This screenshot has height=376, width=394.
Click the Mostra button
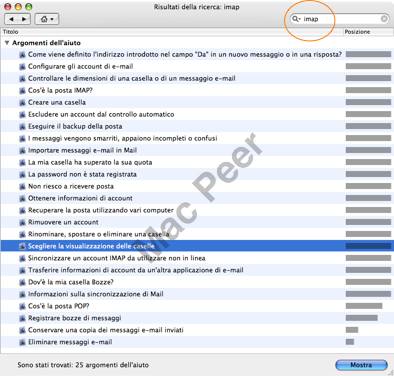(x=361, y=365)
